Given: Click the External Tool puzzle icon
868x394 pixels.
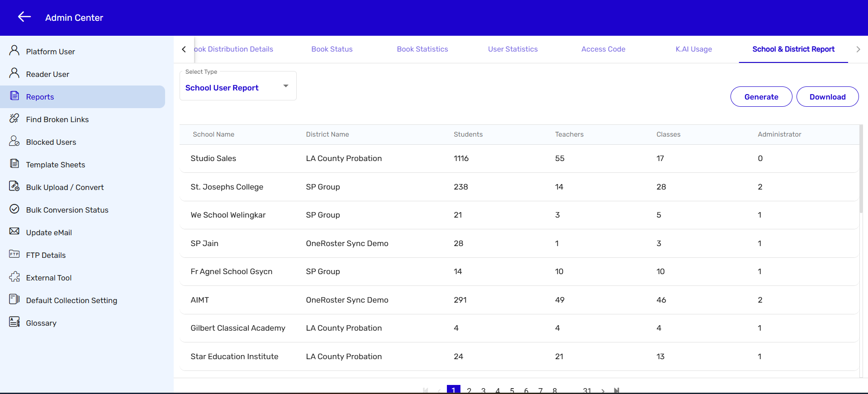Looking at the screenshot, I should (x=14, y=277).
